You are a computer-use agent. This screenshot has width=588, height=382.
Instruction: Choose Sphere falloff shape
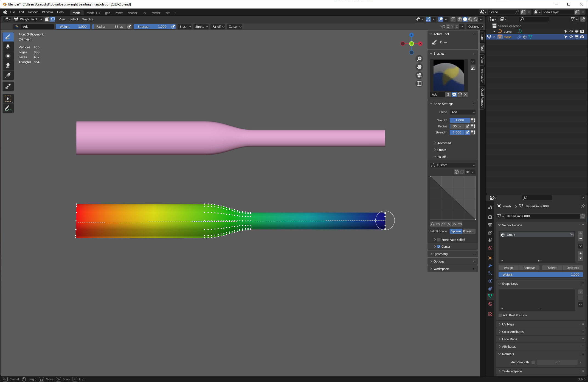[456, 231]
